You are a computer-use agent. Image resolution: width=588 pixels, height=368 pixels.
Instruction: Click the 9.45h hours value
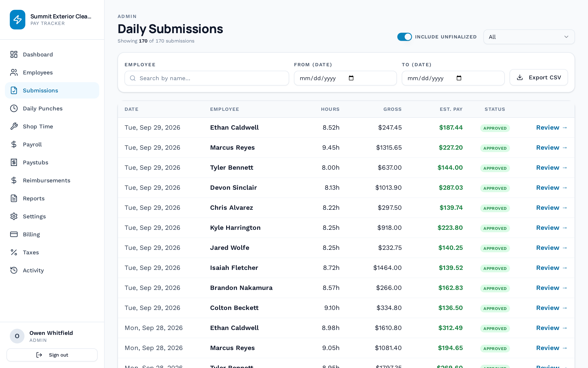click(x=331, y=147)
